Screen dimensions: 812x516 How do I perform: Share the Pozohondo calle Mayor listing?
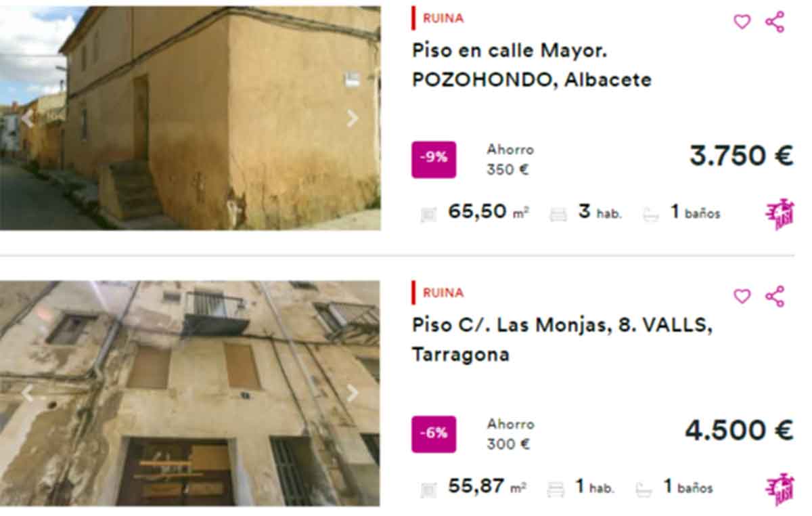coord(775,22)
